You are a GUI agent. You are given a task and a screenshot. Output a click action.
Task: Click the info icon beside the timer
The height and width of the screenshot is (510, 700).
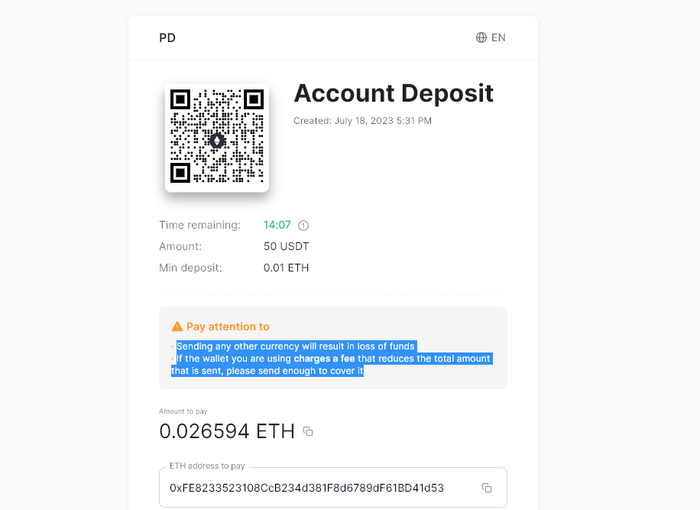coord(304,226)
